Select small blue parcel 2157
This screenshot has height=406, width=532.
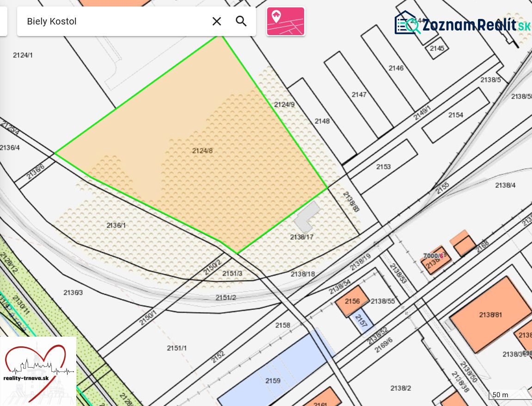[x=361, y=320]
